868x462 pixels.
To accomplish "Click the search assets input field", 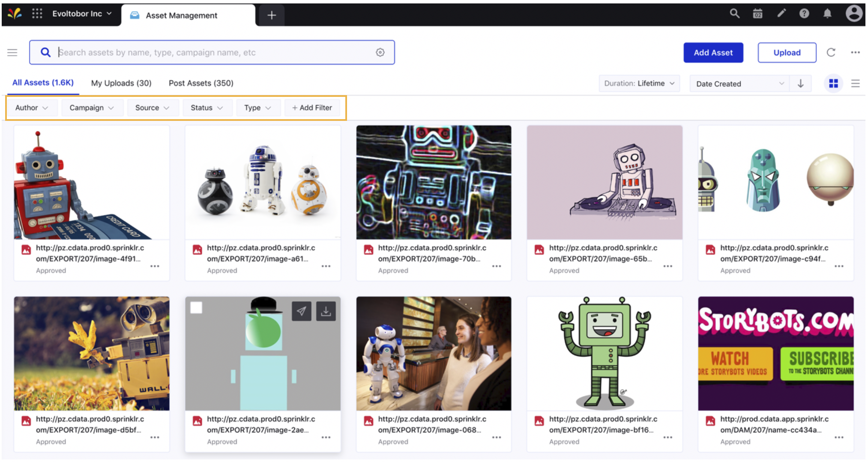I will [212, 52].
